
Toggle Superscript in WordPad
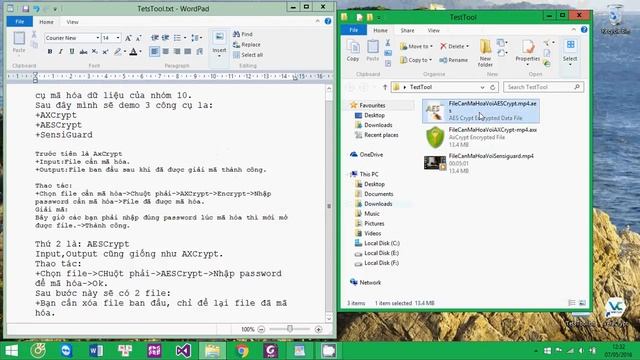[x=105, y=51]
